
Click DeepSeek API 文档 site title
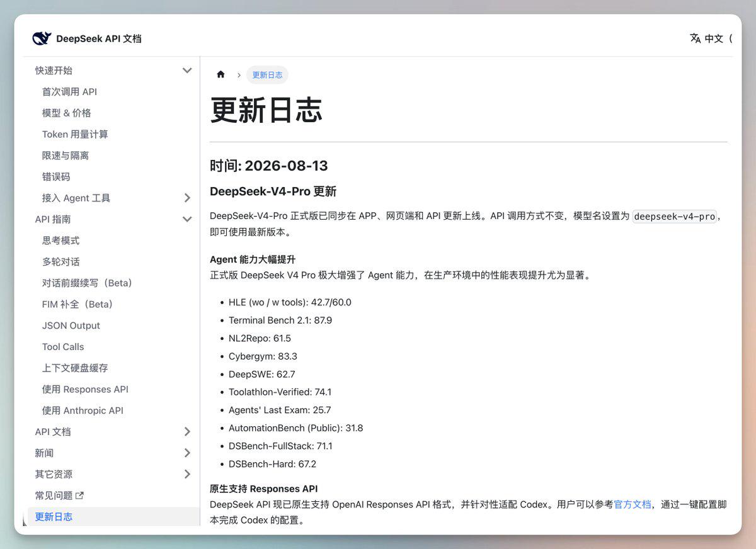99,38
